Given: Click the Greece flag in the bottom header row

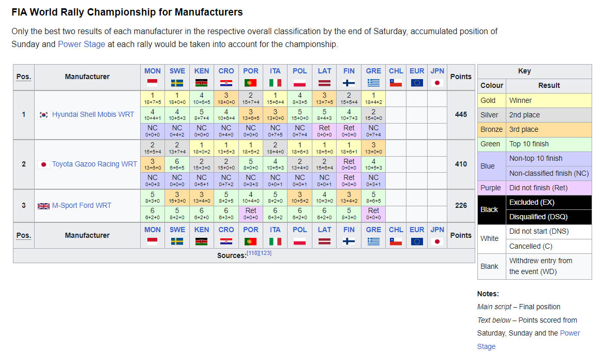Looking at the screenshot, I should click(373, 241).
